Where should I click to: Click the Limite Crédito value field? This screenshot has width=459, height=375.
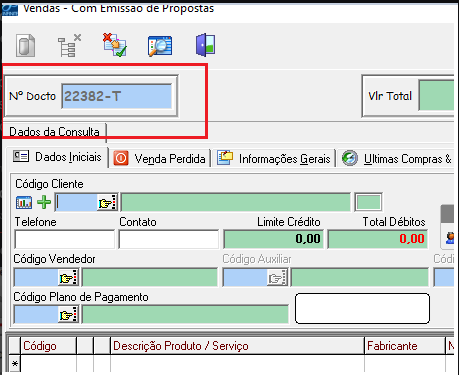coord(273,239)
